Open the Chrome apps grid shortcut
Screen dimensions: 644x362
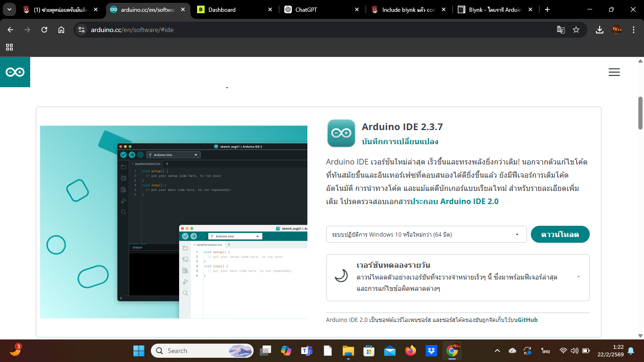point(9,47)
